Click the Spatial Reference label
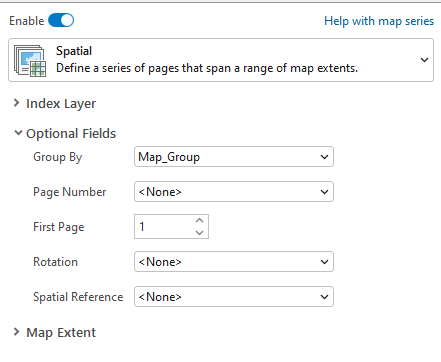The image size is (441, 362). 78,297
